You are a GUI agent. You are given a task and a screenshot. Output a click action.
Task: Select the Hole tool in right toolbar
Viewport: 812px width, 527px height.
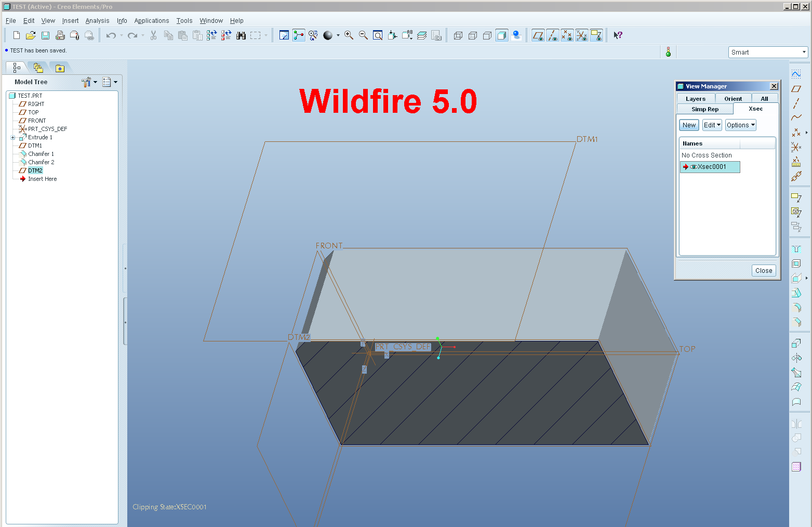coord(796,249)
